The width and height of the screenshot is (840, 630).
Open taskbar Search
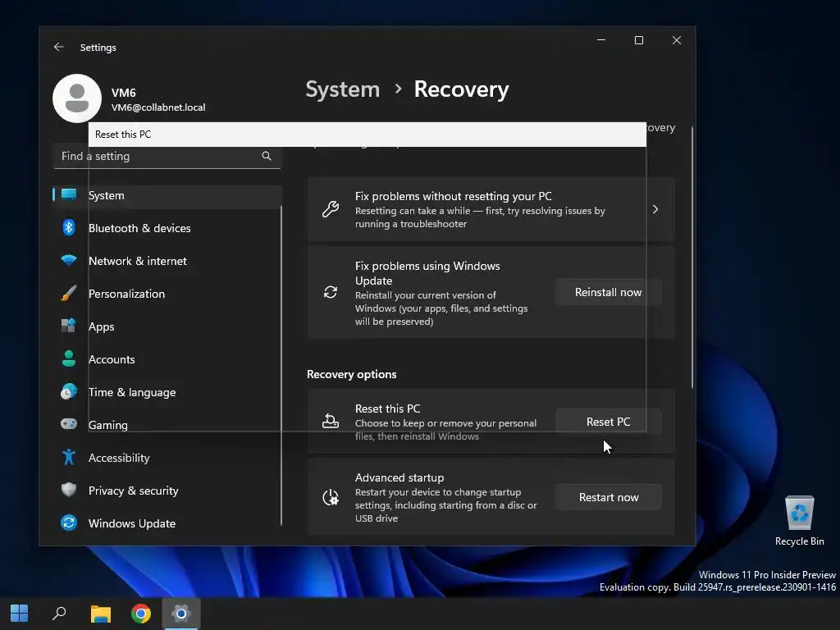pyautogui.click(x=59, y=614)
